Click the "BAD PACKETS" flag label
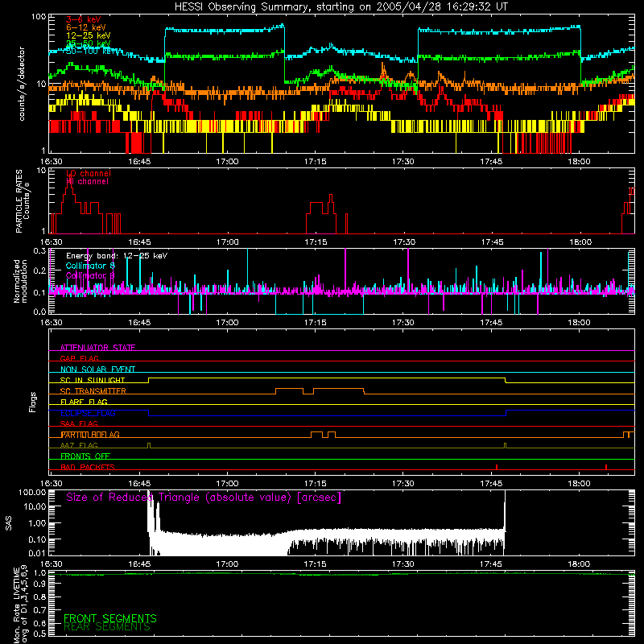The height and width of the screenshot is (644, 644). tap(88, 467)
